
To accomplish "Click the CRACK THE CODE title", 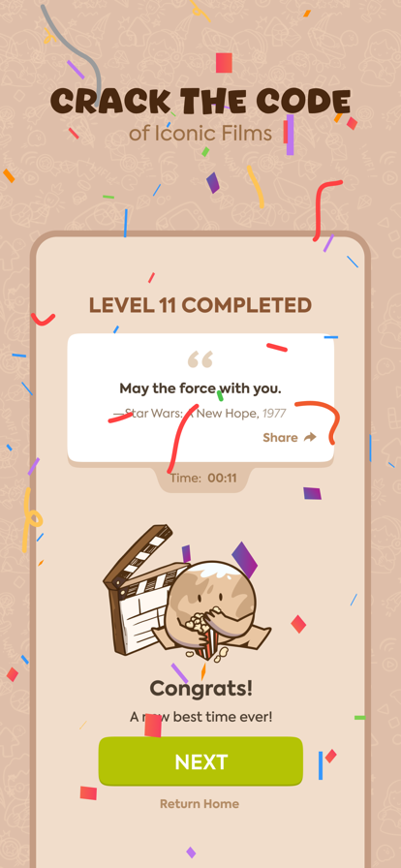I will click(x=200, y=102).
